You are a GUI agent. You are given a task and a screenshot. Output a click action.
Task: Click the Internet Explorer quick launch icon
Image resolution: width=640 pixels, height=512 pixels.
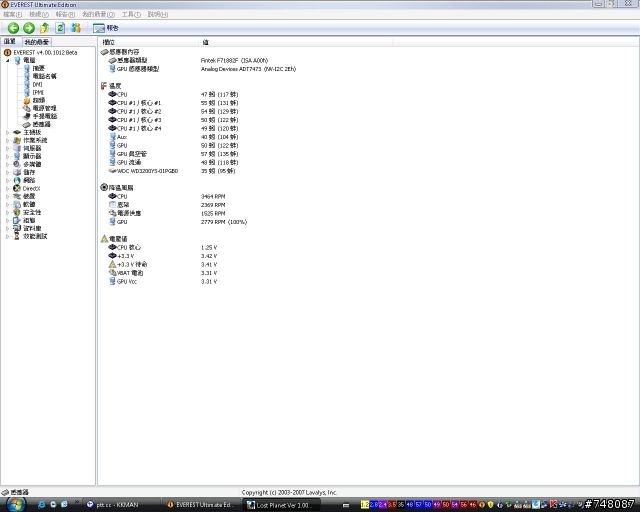pos(41,505)
